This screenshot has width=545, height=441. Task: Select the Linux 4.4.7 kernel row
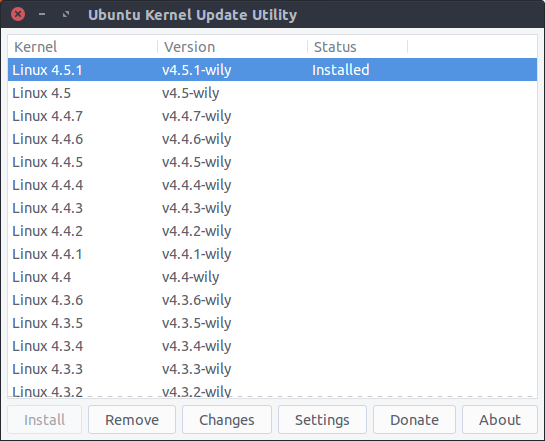[272, 116]
